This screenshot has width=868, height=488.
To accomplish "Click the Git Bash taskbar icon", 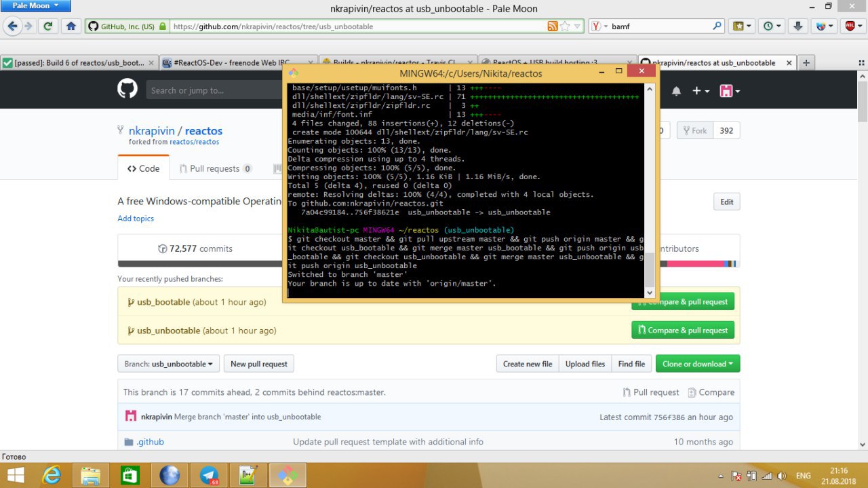I will pyautogui.click(x=288, y=475).
